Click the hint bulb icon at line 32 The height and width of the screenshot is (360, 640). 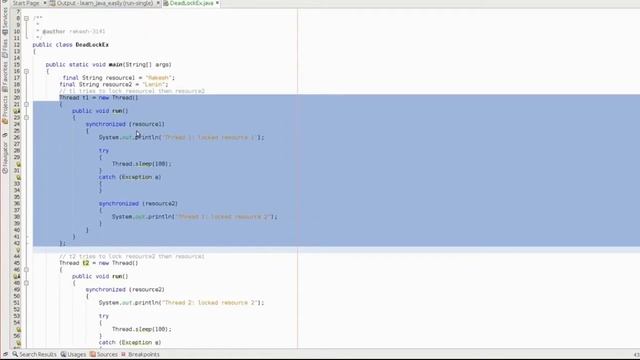point(18,177)
